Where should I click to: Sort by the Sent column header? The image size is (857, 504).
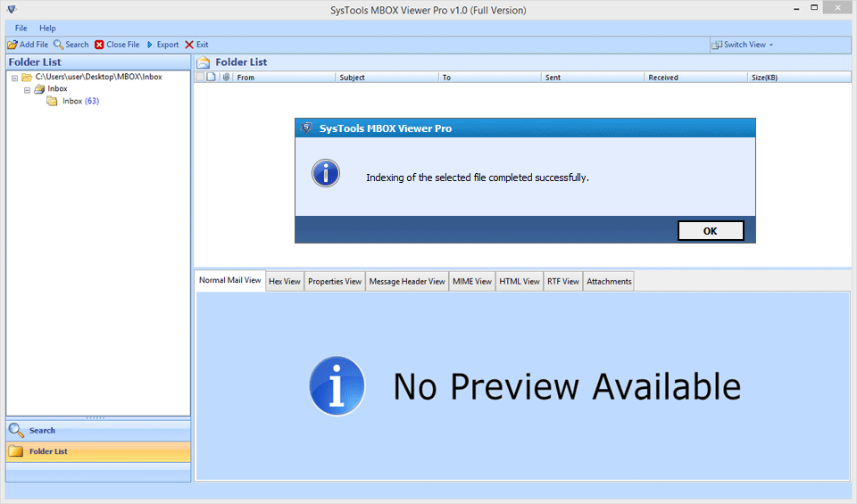tap(593, 78)
